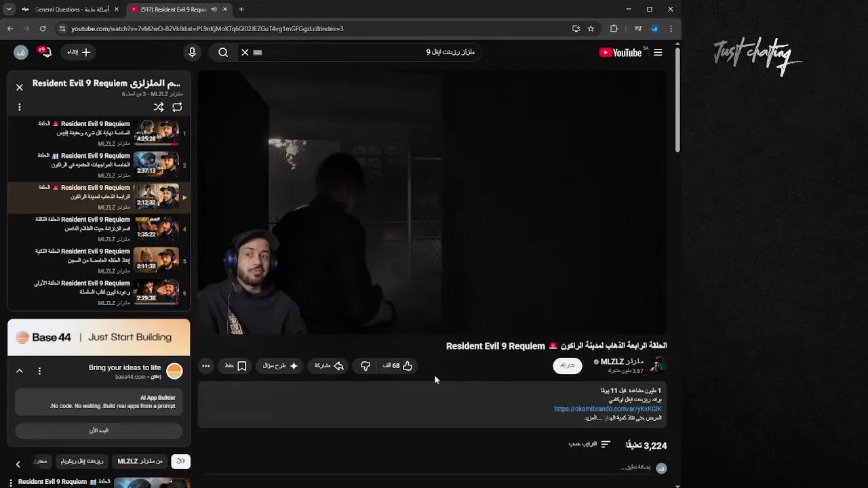
Task: Play playlist video 4 with duration 1:35:22
Action: click(99, 229)
